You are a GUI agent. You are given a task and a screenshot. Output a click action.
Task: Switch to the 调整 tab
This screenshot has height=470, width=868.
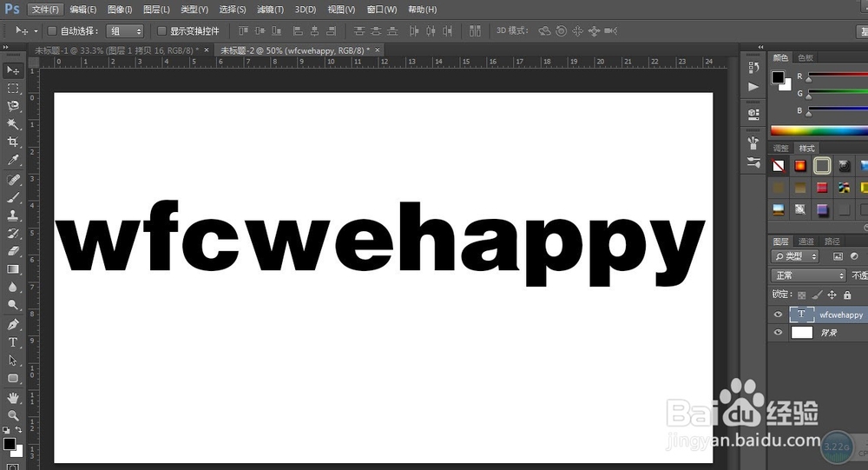780,148
